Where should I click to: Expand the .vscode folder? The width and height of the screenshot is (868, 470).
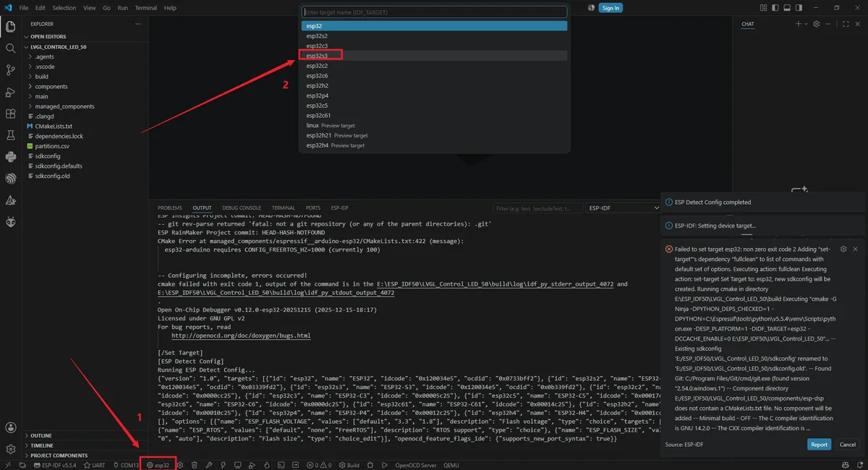click(45, 67)
